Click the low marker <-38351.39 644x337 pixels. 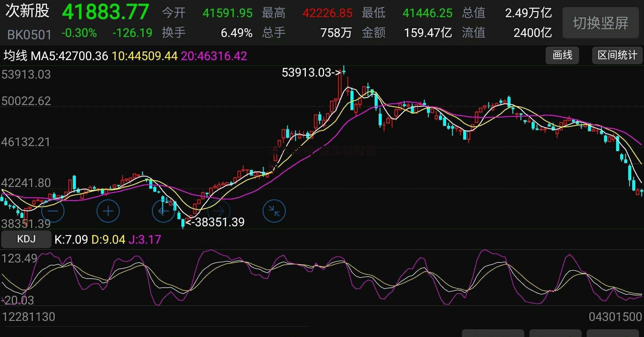(x=215, y=222)
